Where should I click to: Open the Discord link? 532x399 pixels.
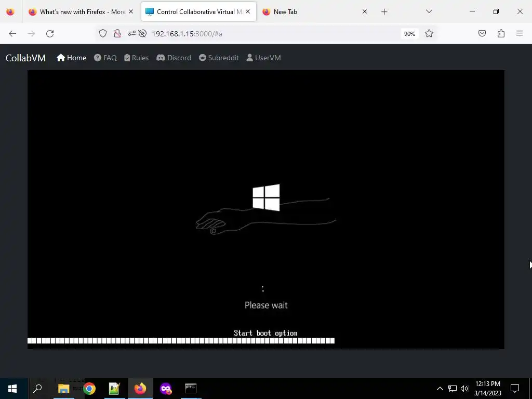pos(174,58)
